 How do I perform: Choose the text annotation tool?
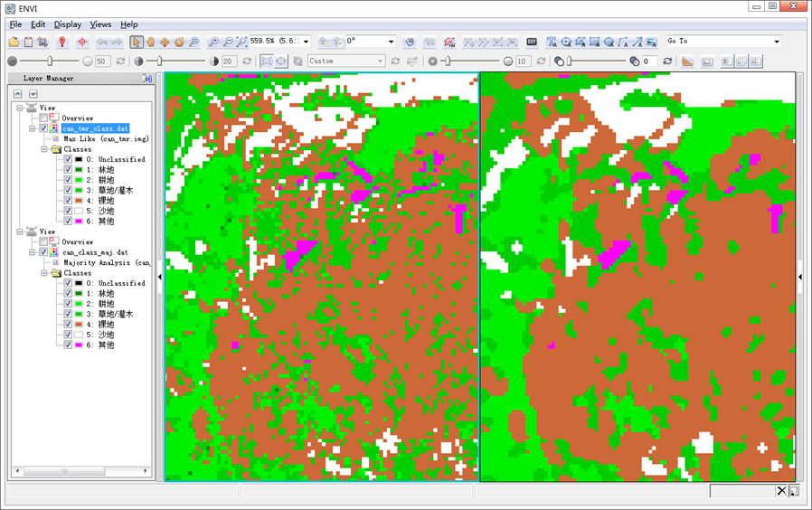(x=552, y=42)
